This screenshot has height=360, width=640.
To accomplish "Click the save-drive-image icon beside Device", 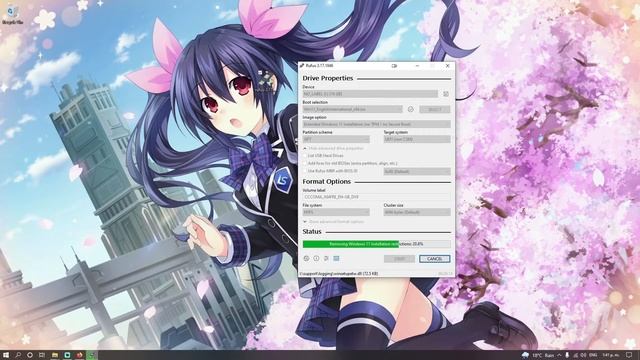I will (446, 94).
